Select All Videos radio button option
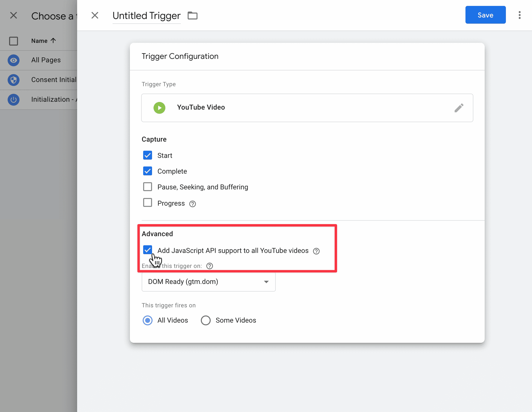 click(148, 320)
